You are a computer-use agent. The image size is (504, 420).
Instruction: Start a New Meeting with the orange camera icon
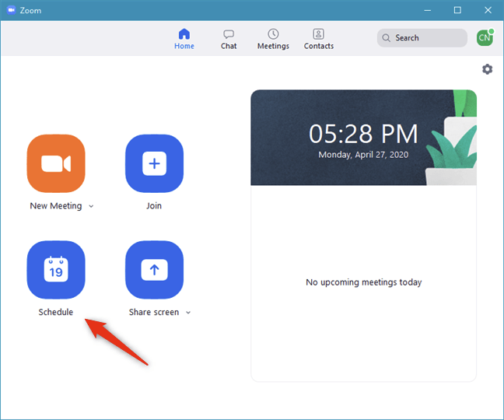click(56, 163)
